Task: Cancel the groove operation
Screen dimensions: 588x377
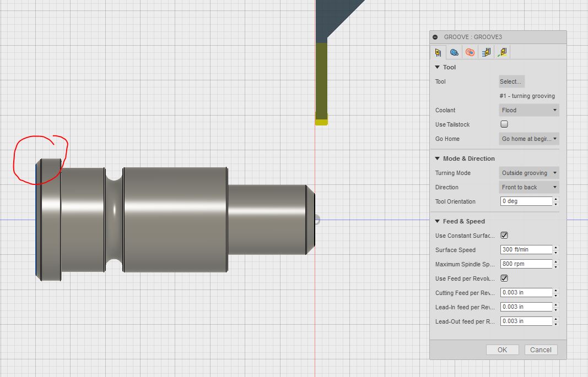Action: pos(541,349)
